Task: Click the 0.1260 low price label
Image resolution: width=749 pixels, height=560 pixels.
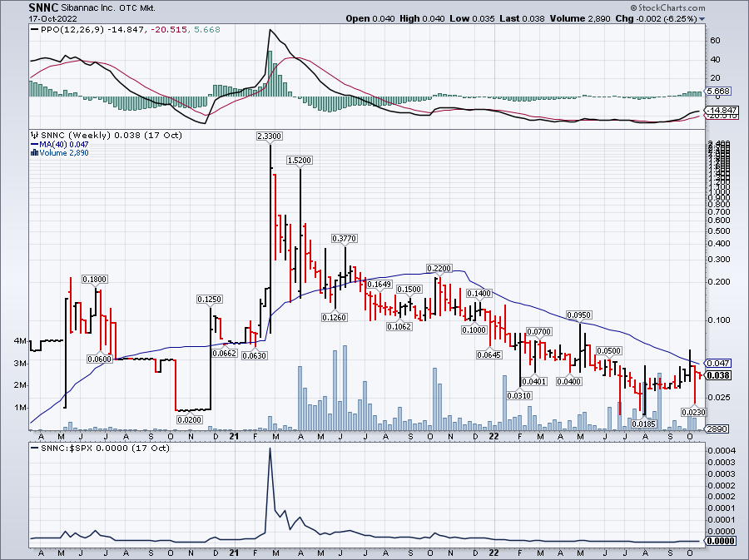Action: pyautogui.click(x=335, y=318)
